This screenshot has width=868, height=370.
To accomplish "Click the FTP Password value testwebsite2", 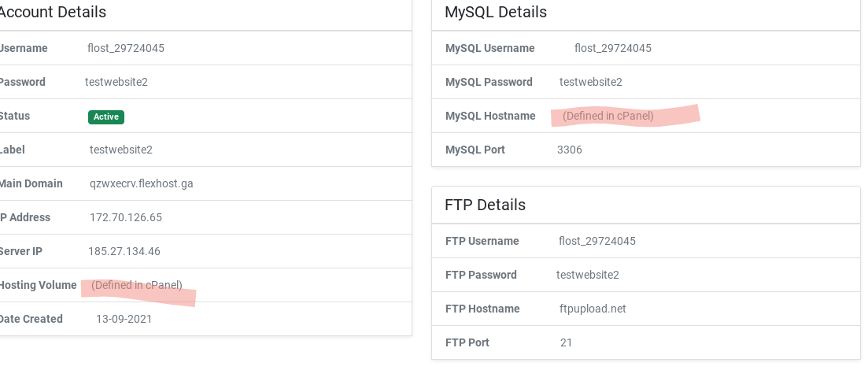I will tap(587, 275).
